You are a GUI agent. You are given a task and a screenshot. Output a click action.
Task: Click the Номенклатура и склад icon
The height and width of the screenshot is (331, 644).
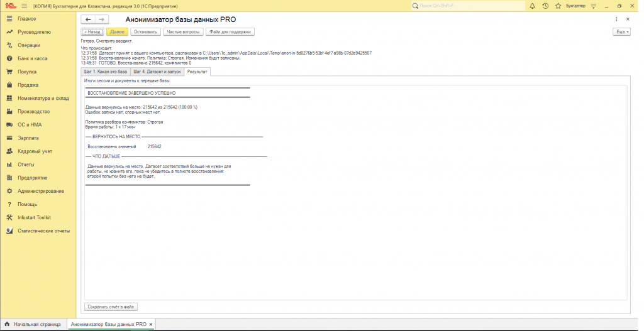point(9,99)
